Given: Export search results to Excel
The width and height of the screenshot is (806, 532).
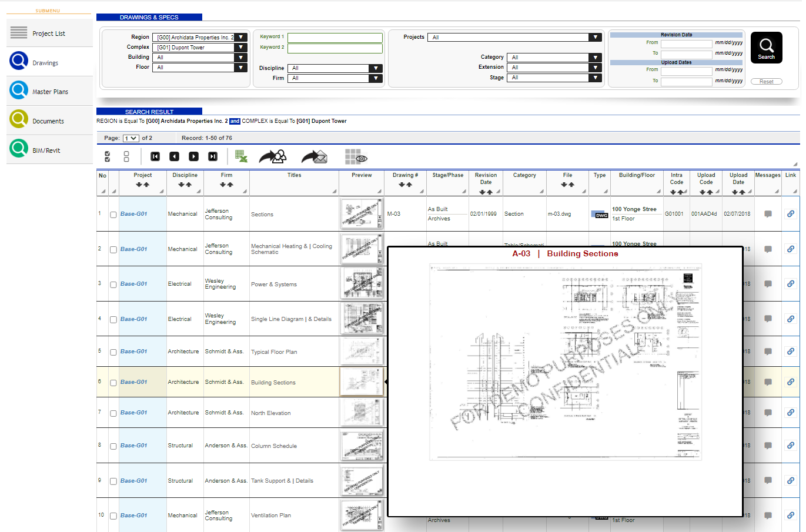Looking at the screenshot, I should click(242, 156).
